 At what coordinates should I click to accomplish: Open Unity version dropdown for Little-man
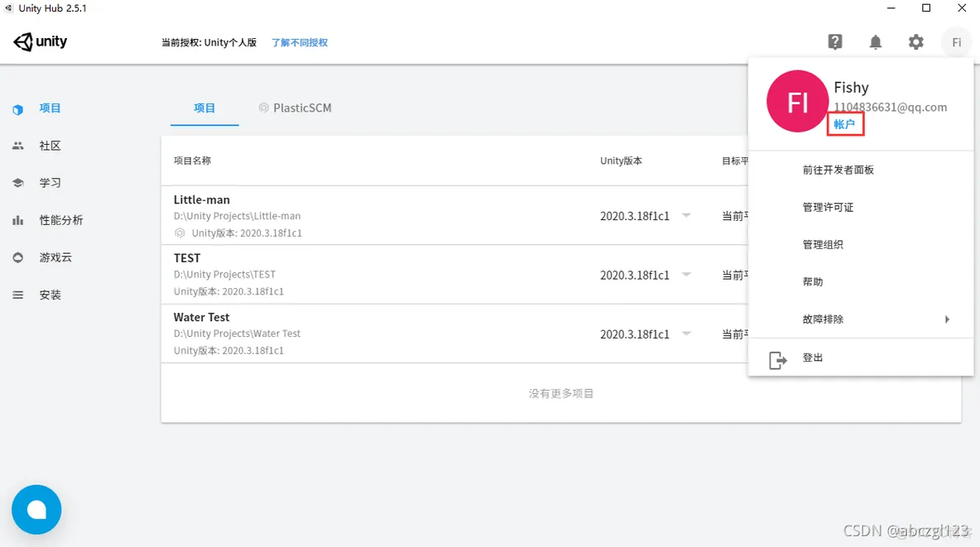tap(686, 216)
